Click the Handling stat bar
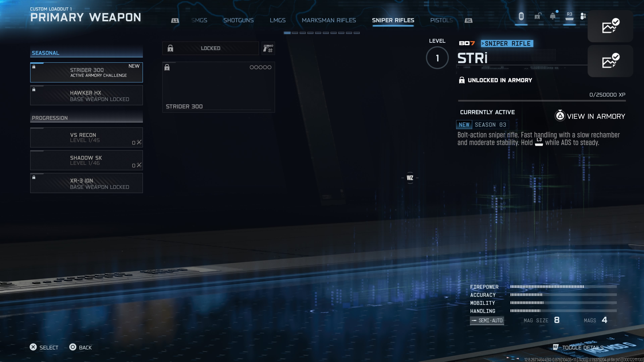644x362 pixels. click(x=563, y=311)
